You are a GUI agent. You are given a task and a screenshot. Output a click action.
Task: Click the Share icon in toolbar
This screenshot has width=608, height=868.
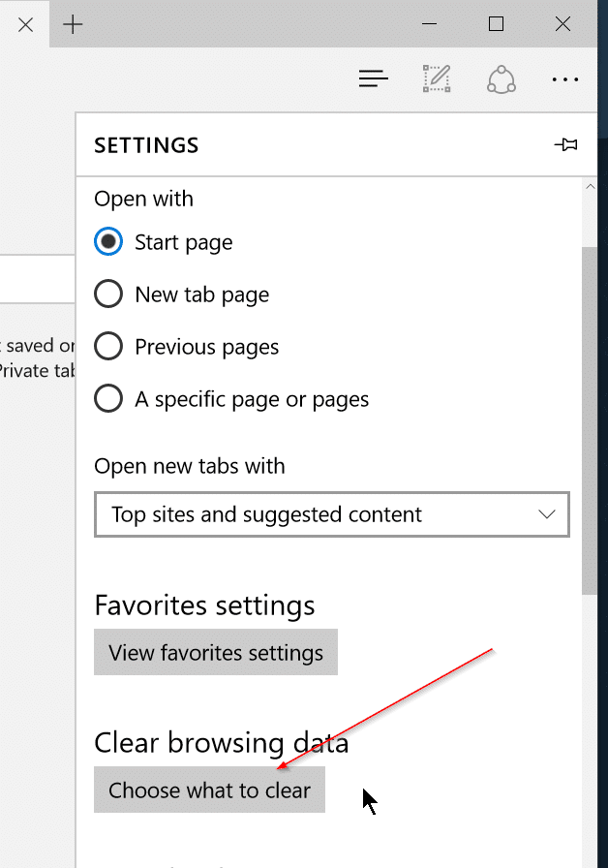502,79
